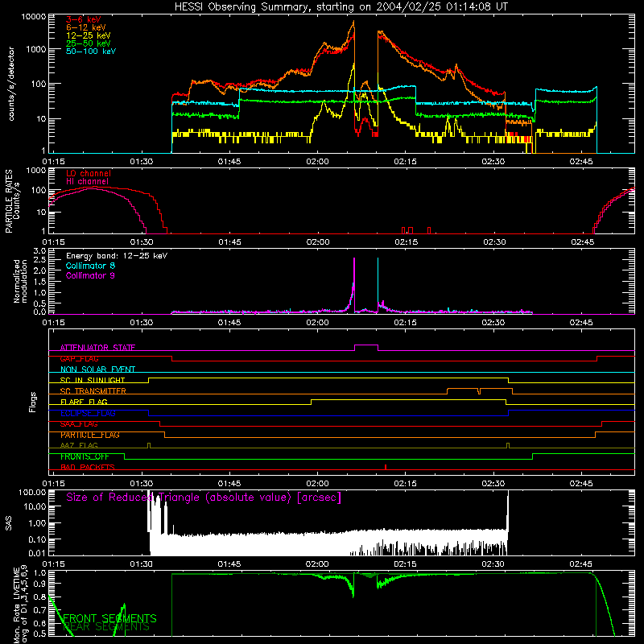The height and width of the screenshot is (644, 644).
Task: Select the SAS axis label
Action: [x=9, y=523]
